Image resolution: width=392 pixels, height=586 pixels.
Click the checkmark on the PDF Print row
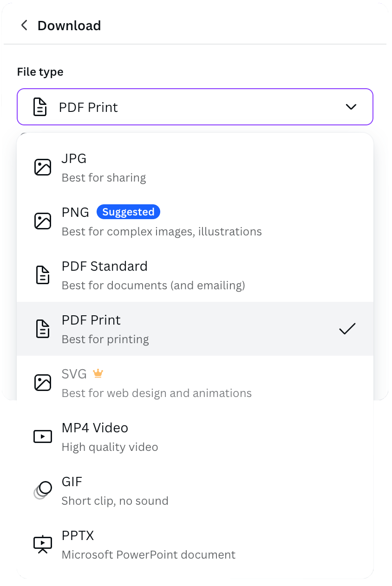tap(347, 329)
